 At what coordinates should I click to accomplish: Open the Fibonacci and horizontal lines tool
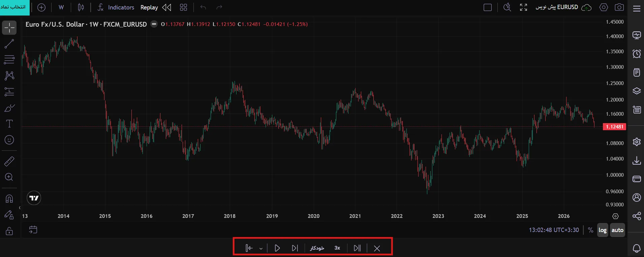(9, 60)
